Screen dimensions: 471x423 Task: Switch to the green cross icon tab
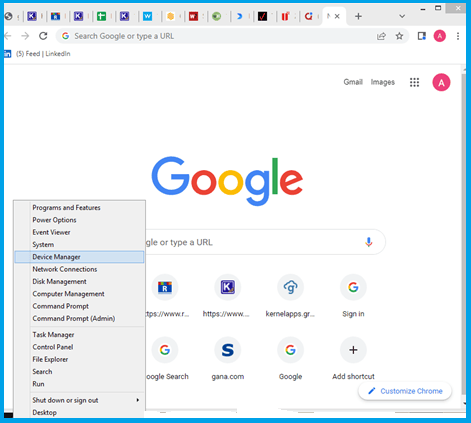pyautogui.click(x=101, y=16)
